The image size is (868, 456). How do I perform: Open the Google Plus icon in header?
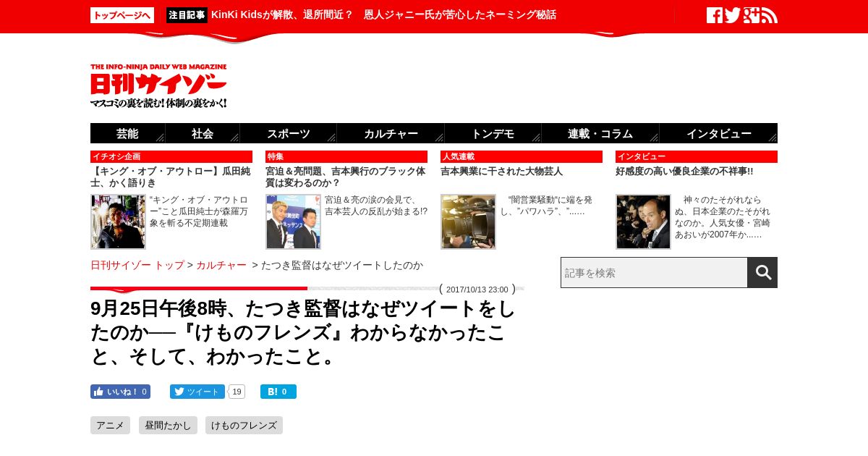[x=752, y=15]
